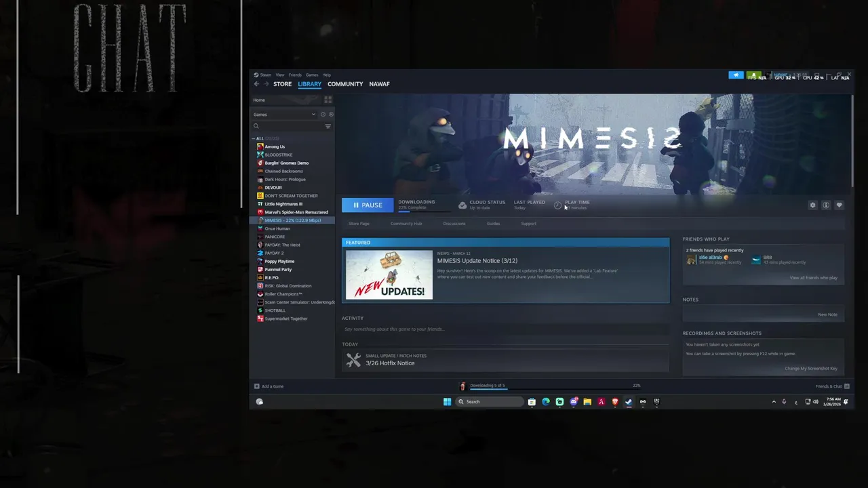Open Friends & Chat icon
Screen dimensions: 868x488
coord(846,386)
